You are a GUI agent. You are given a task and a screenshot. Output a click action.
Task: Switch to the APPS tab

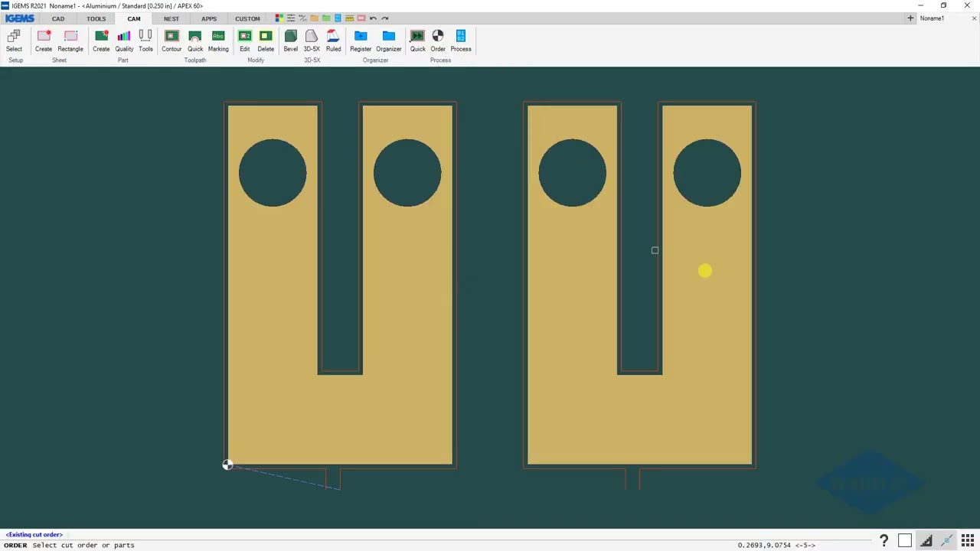[209, 18]
